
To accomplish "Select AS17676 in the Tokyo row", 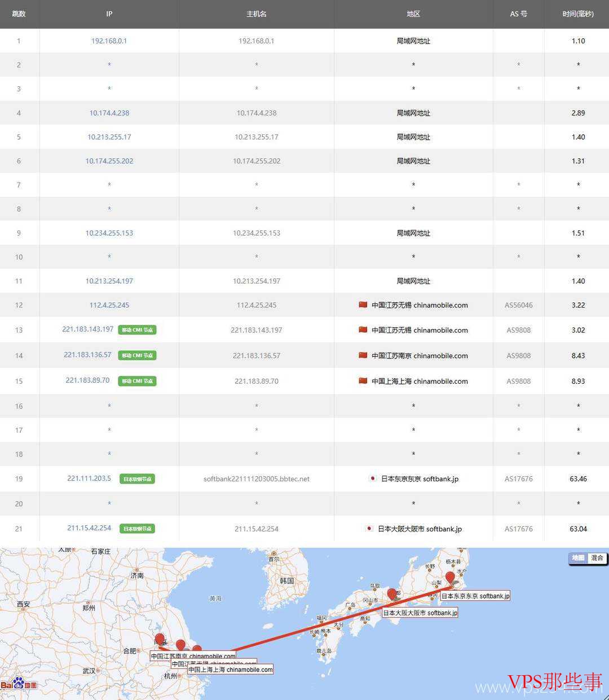I will [519, 479].
